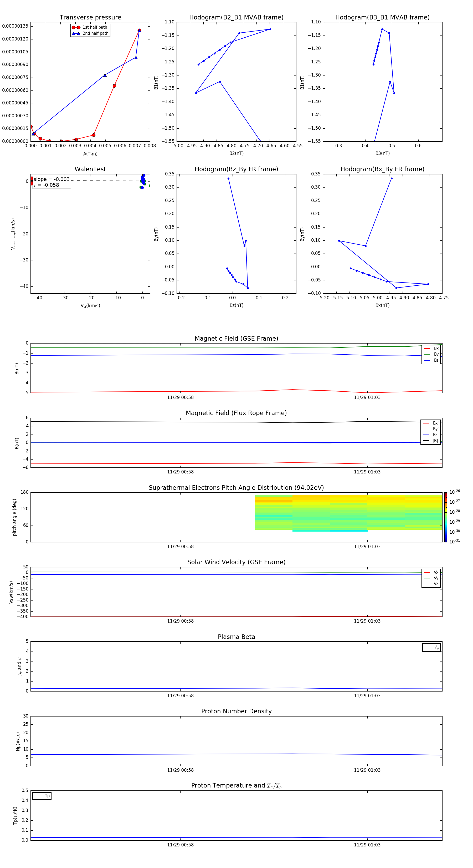Click the 'By' legend entry in the GSE magnetic field plot
Viewport: 473px width, 868px height.
431,355
